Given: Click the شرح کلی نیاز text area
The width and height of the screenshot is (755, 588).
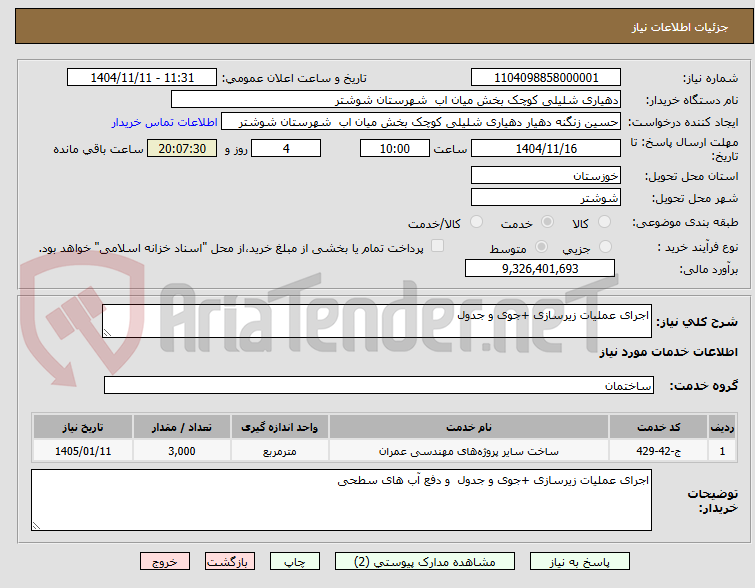Looking at the screenshot, I should 377,321.
